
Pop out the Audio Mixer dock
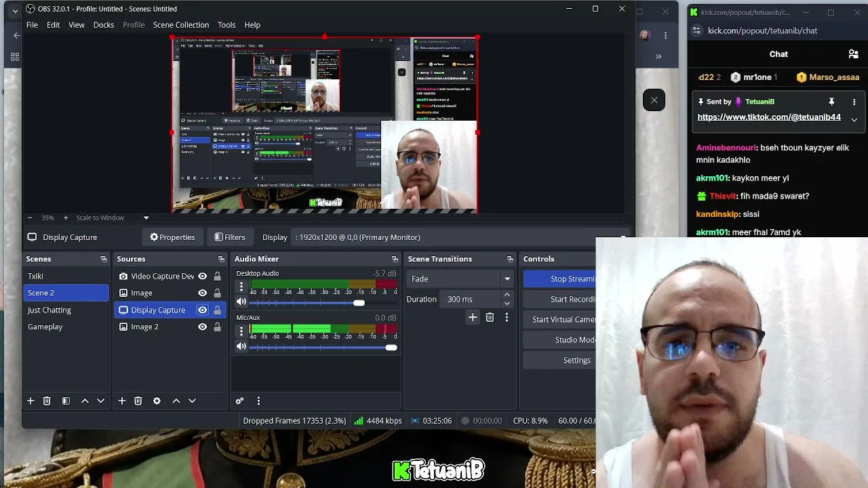[x=395, y=259]
